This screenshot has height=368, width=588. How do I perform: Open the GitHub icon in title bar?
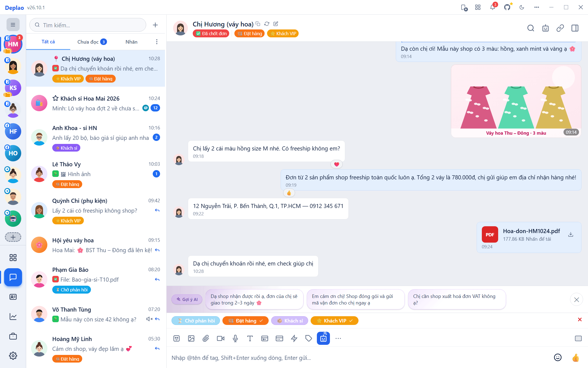click(507, 7)
